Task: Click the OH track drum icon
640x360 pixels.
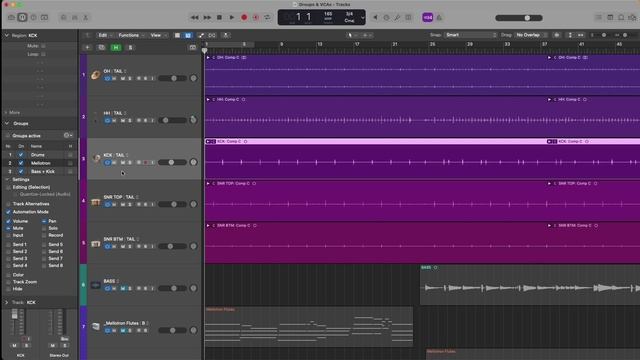Action: coord(96,75)
